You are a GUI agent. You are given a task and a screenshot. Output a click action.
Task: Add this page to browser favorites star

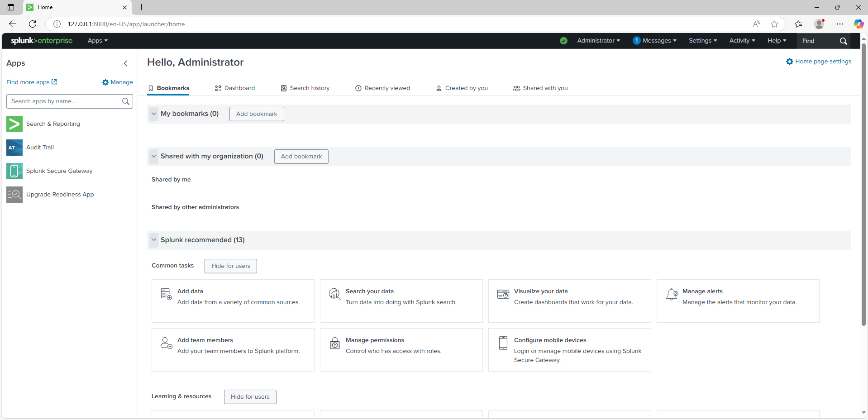tap(774, 24)
